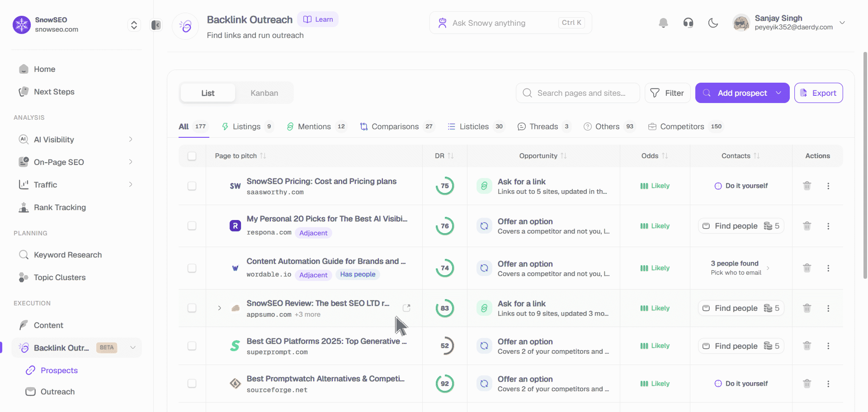Open more actions for appsumo.com row
Screen dimensions: 868x412
(x=828, y=308)
